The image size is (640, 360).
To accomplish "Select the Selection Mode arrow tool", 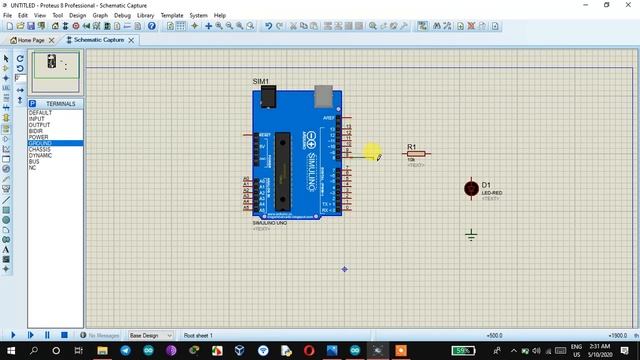I will (x=6, y=58).
